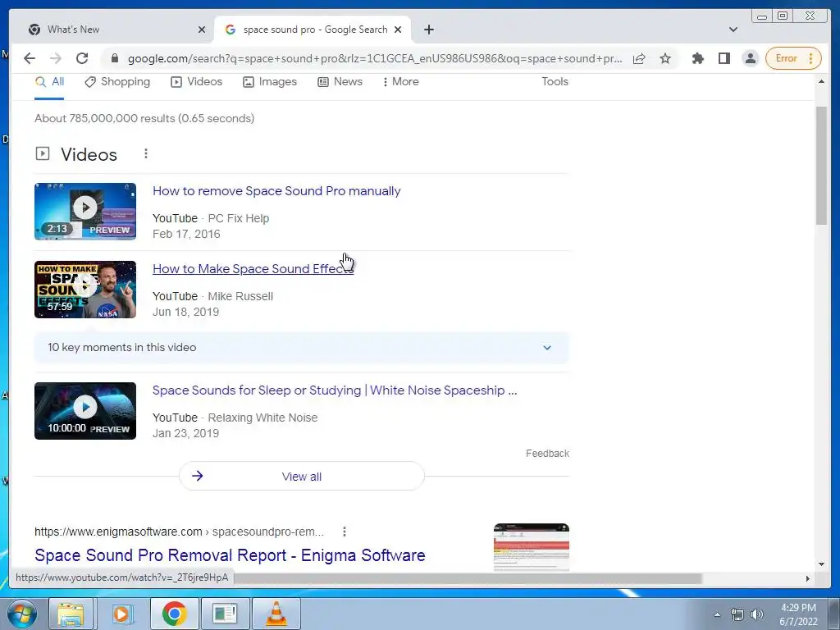Screen dimensions: 840x630
Task: Select the All search filter
Action: tap(49, 82)
